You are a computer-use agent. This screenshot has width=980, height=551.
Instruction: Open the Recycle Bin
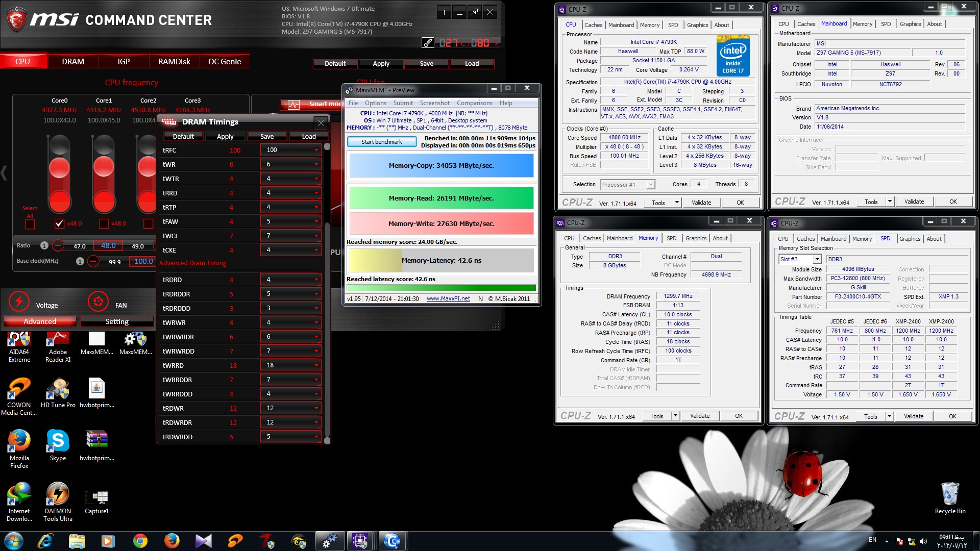tap(950, 498)
